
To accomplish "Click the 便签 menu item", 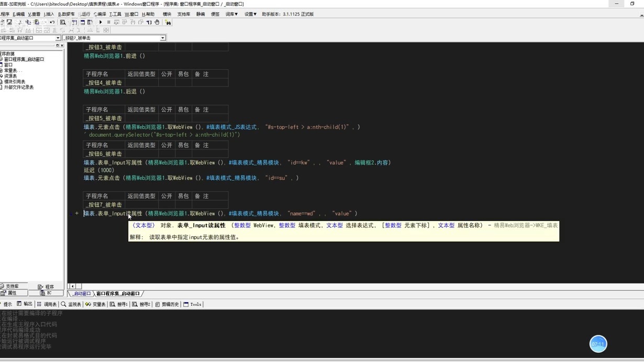I will pos(215,14).
